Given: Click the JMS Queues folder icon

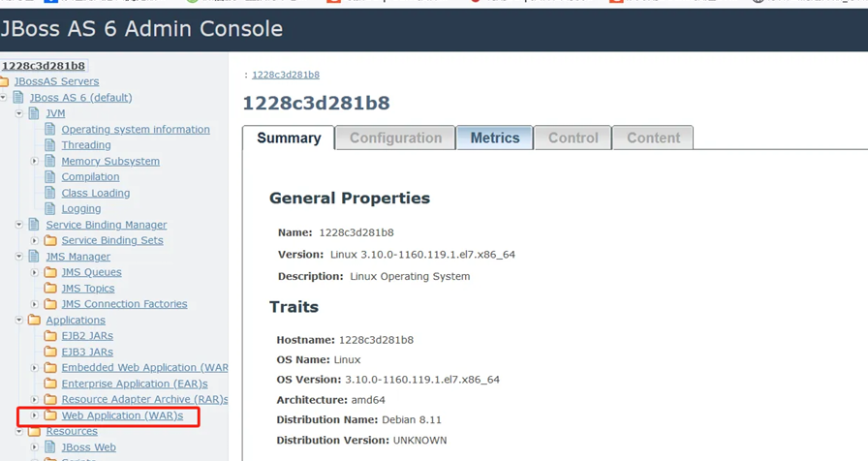Looking at the screenshot, I should 50,272.
